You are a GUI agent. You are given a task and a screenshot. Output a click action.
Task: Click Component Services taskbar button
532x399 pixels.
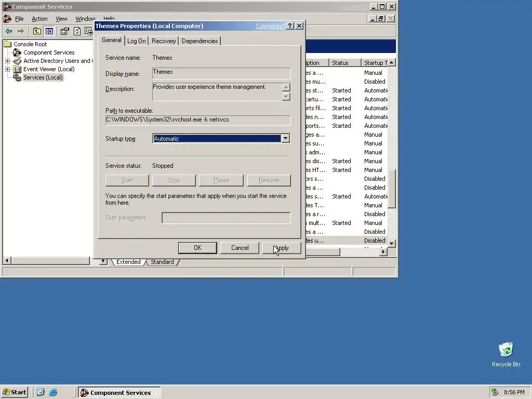(119, 393)
